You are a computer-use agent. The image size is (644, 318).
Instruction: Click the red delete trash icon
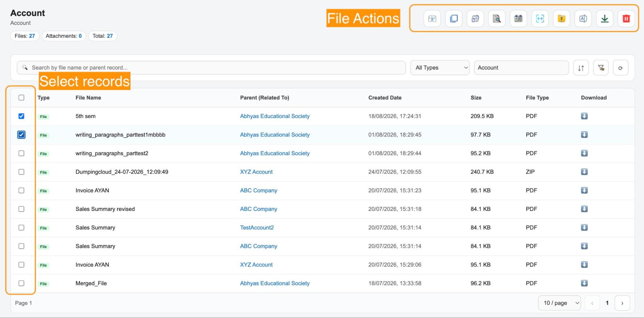click(x=626, y=19)
